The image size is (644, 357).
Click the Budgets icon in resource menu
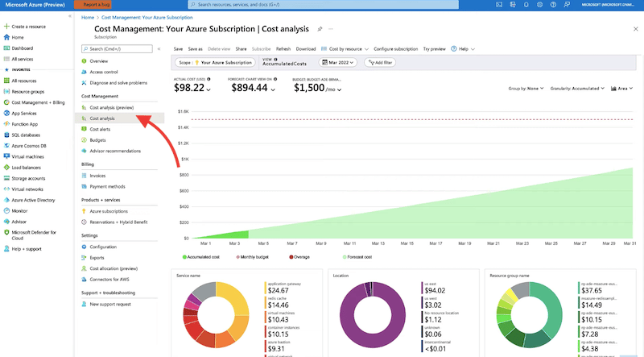click(x=84, y=140)
